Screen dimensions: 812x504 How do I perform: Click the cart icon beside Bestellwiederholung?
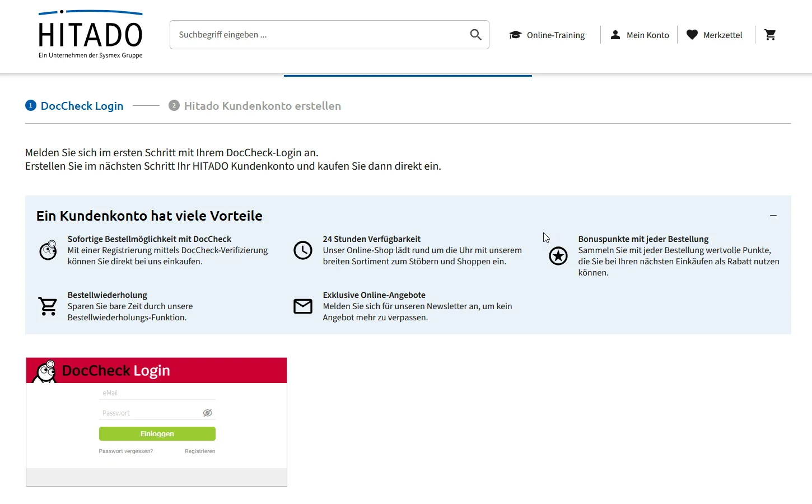click(48, 306)
